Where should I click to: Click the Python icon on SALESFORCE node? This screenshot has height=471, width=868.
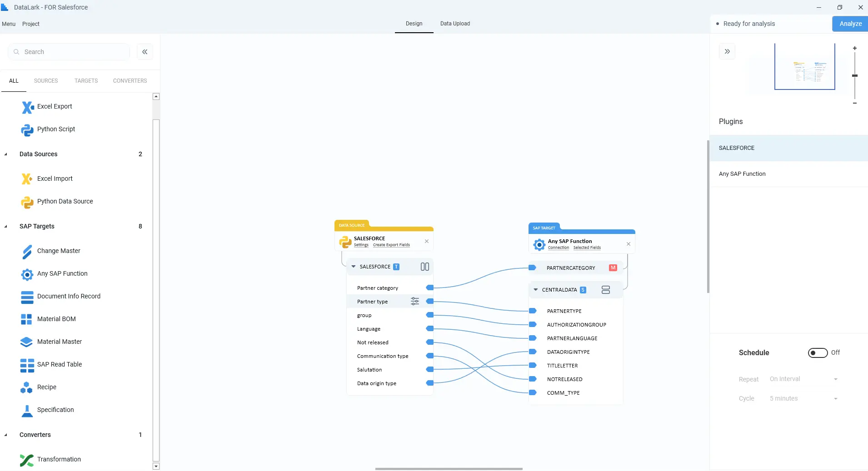[345, 242]
